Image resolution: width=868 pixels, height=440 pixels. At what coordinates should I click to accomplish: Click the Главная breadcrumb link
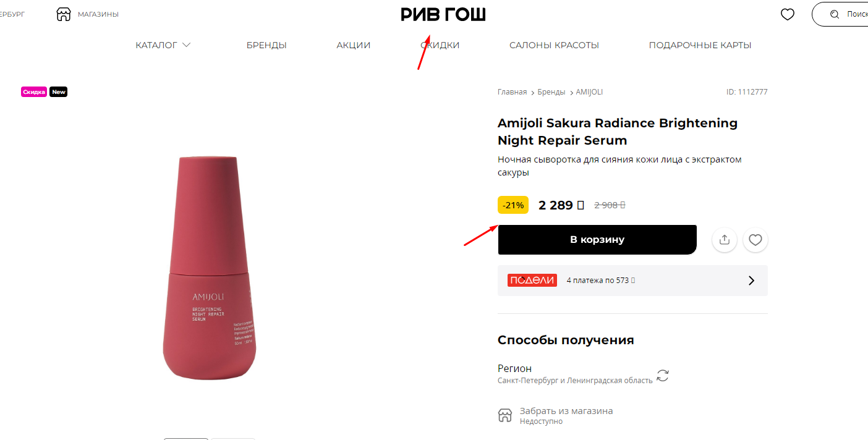tap(512, 92)
